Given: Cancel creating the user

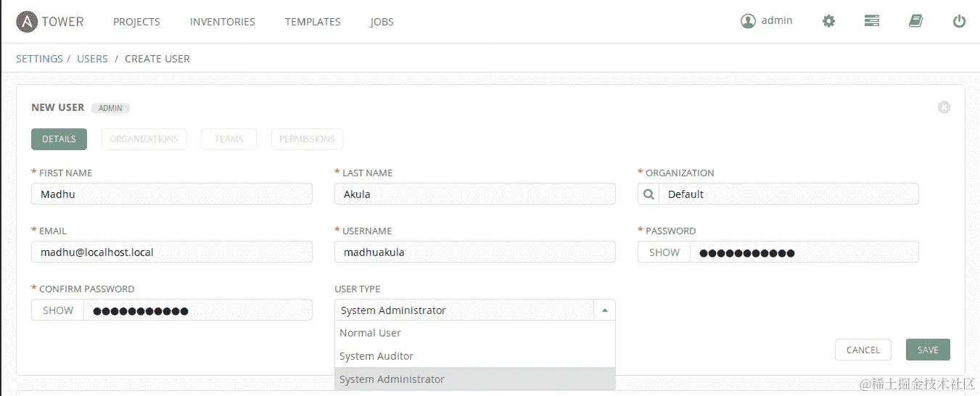Looking at the screenshot, I should pos(863,350).
